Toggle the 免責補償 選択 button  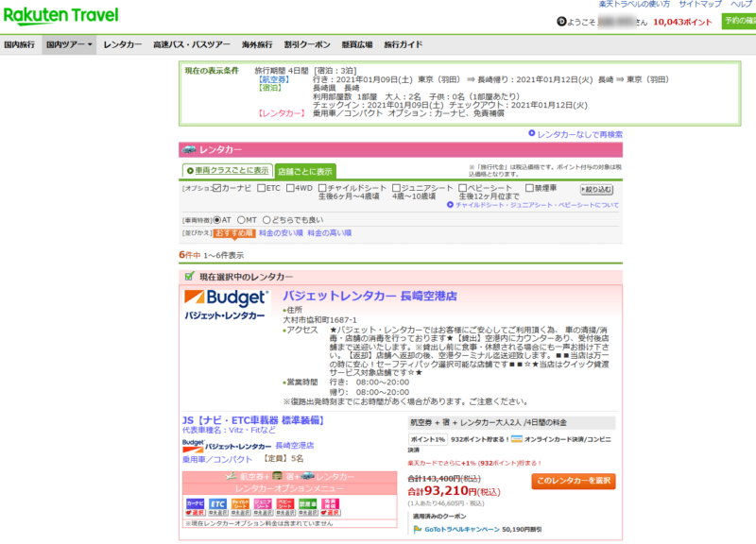pos(330,513)
